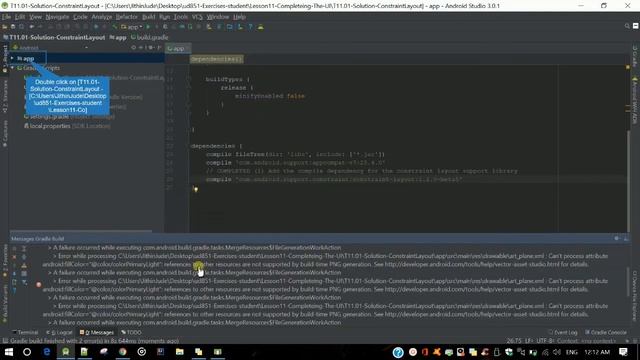Expand the app module tree node
This screenshot has height=360, width=640.
[12, 58]
